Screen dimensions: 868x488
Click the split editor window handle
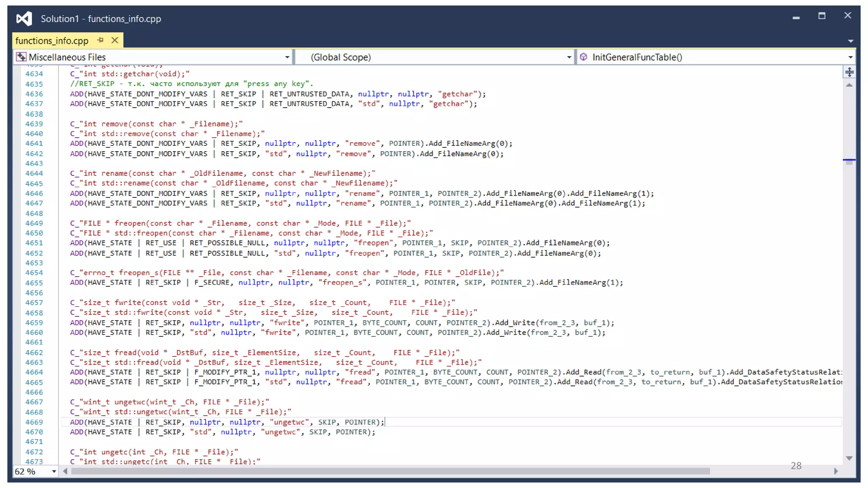(849, 72)
